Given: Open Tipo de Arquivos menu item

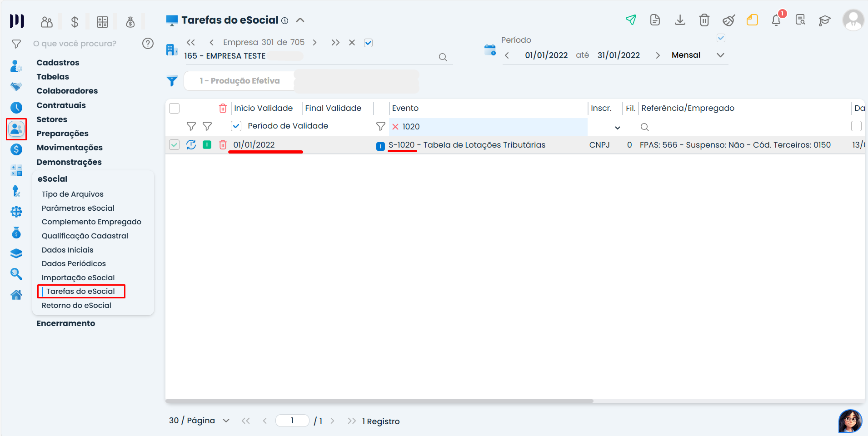Looking at the screenshot, I should [73, 194].
